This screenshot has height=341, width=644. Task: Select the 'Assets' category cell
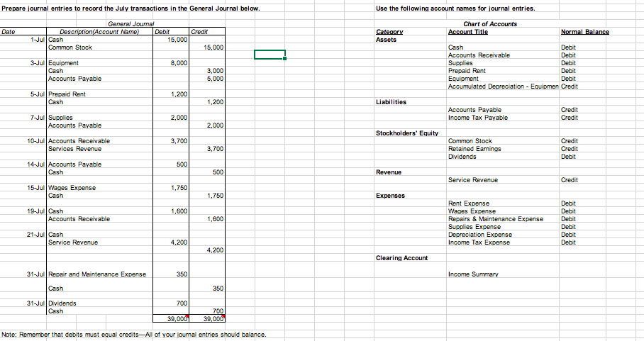[386, 40]
